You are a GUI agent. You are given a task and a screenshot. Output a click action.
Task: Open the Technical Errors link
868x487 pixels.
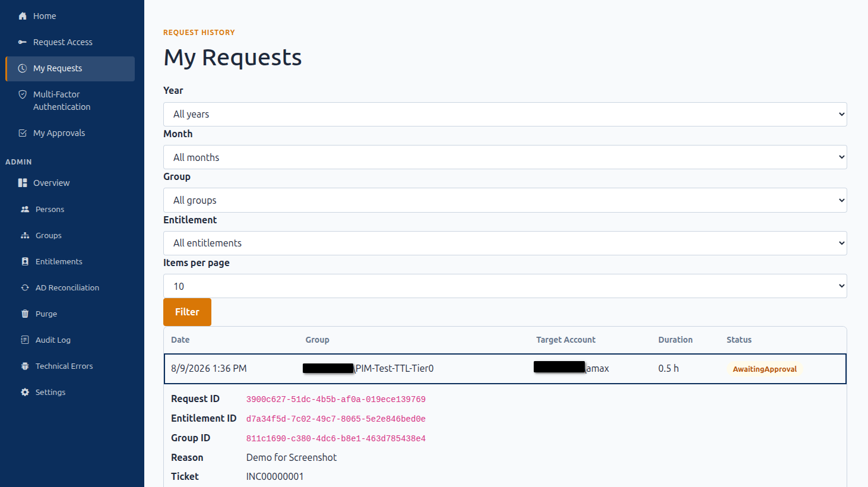click(x=70, y=366)
